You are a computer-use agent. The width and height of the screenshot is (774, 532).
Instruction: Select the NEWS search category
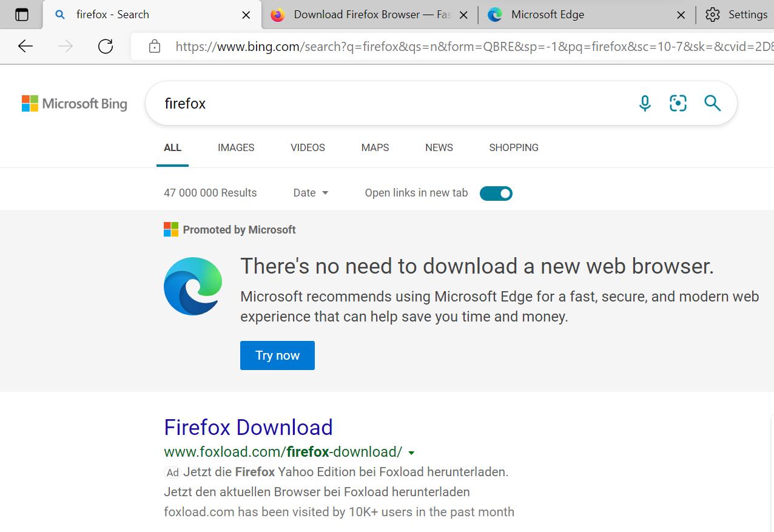[439, 147]
